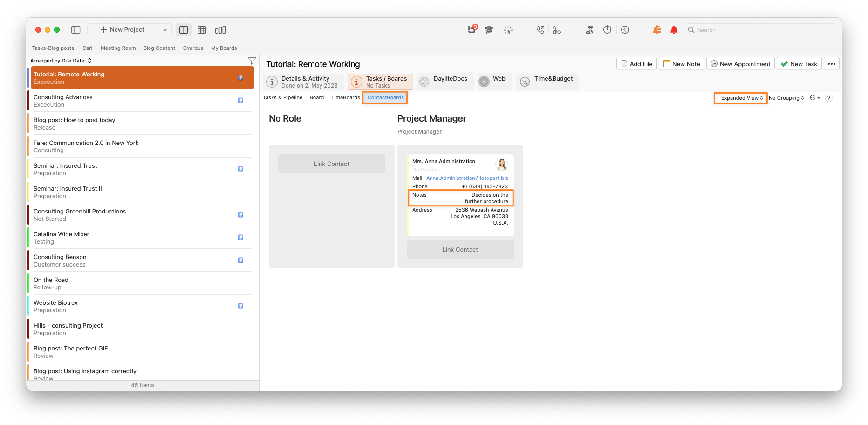Click board icon on Seminar: Insured Trust row
868x425 pixels.
[x=240, y=169]
